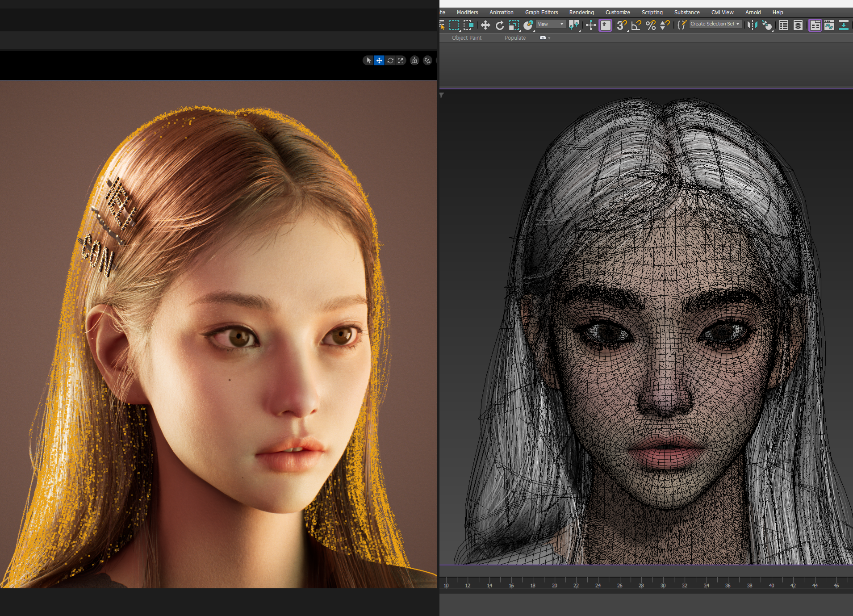Image resolution: width=853 pixels, height=616 pixels.
Task: Open the Scripting menu
Action: (x=652, y=13)
